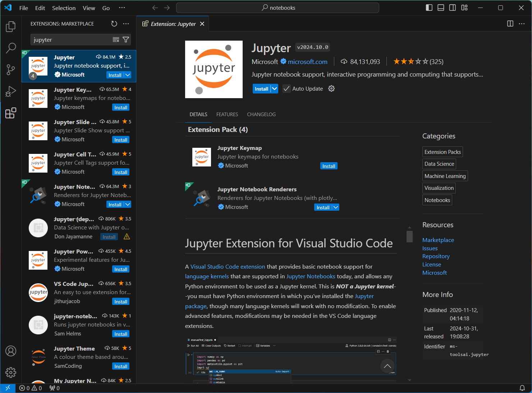Screen dimensions: 532x393
Task: Open the Repository resource link
Action: [436, 256]
